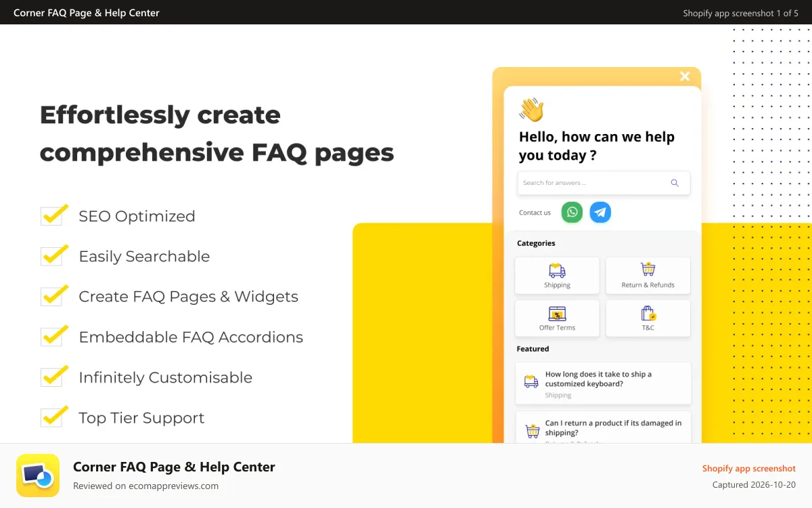Click the 'Captured 2026-10-20' text

754,485
